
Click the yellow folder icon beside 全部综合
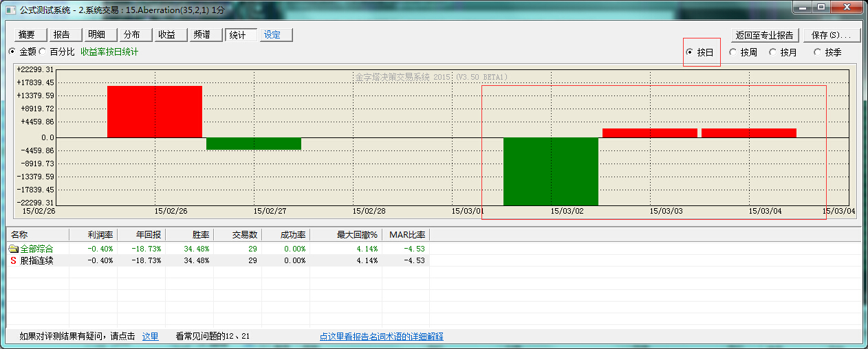pos(13,249)
